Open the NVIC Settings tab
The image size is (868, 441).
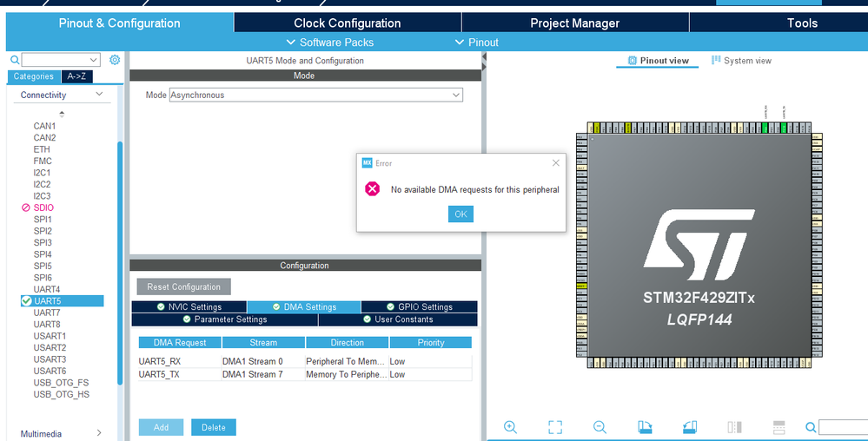(x=189, y=306)
